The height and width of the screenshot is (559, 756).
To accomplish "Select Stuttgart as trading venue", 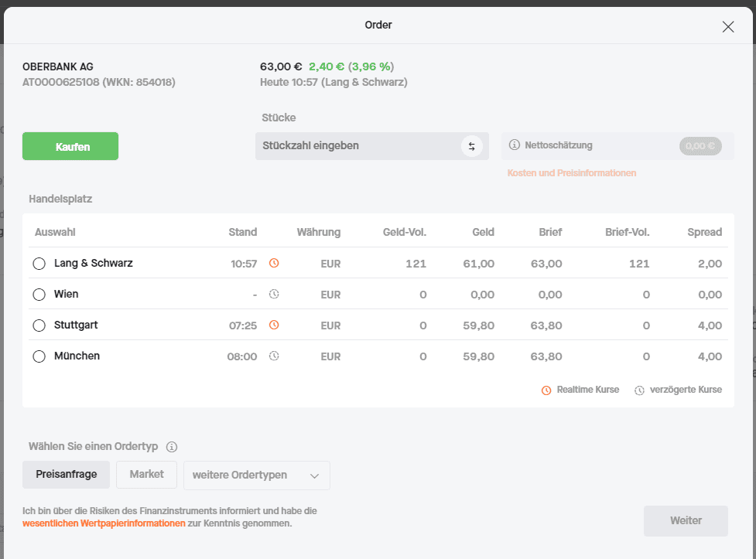I will [x=39, y=326].
